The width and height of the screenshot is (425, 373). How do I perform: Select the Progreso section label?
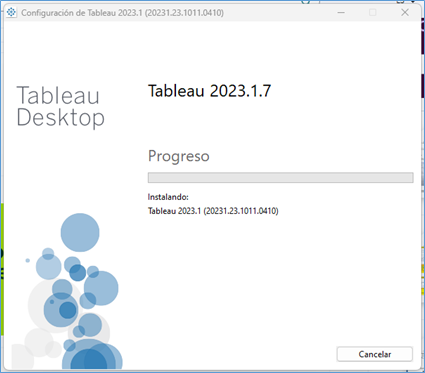pyautogui.click(x=179, y=156)
